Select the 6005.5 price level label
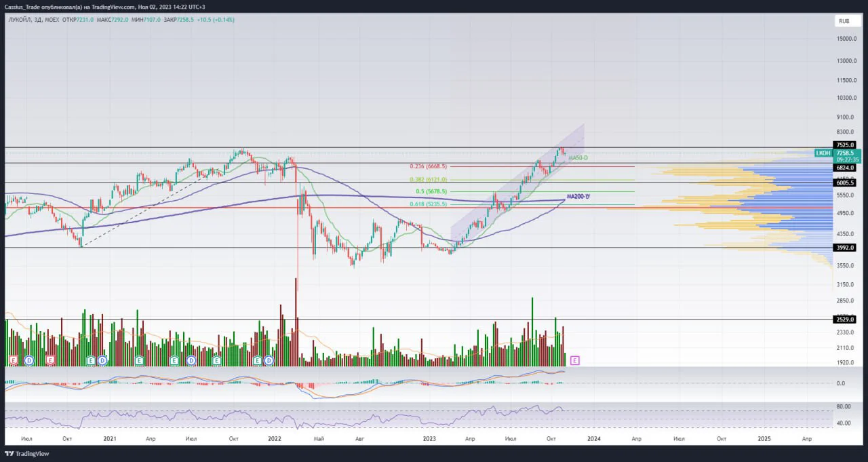 (x=846, y=183)
